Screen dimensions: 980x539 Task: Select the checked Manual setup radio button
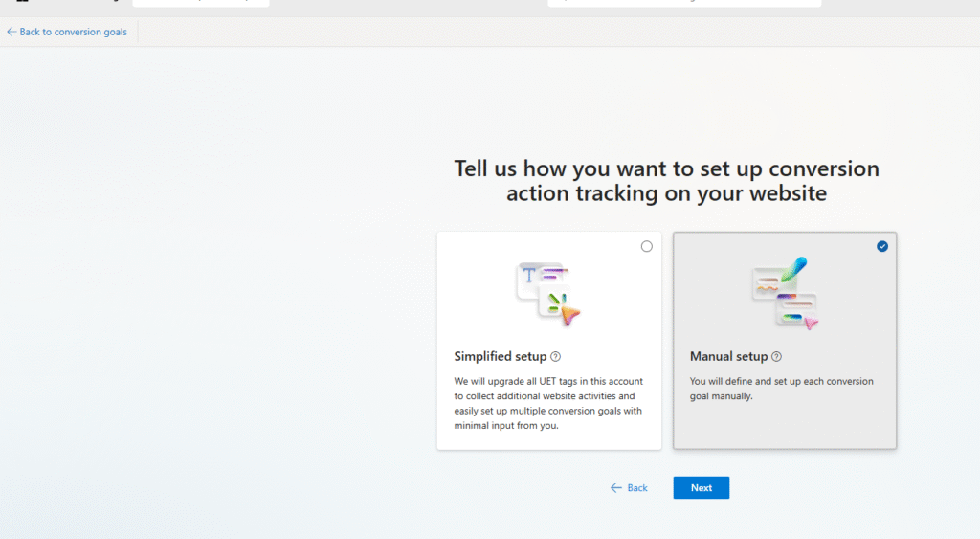(x=882, y=246)
